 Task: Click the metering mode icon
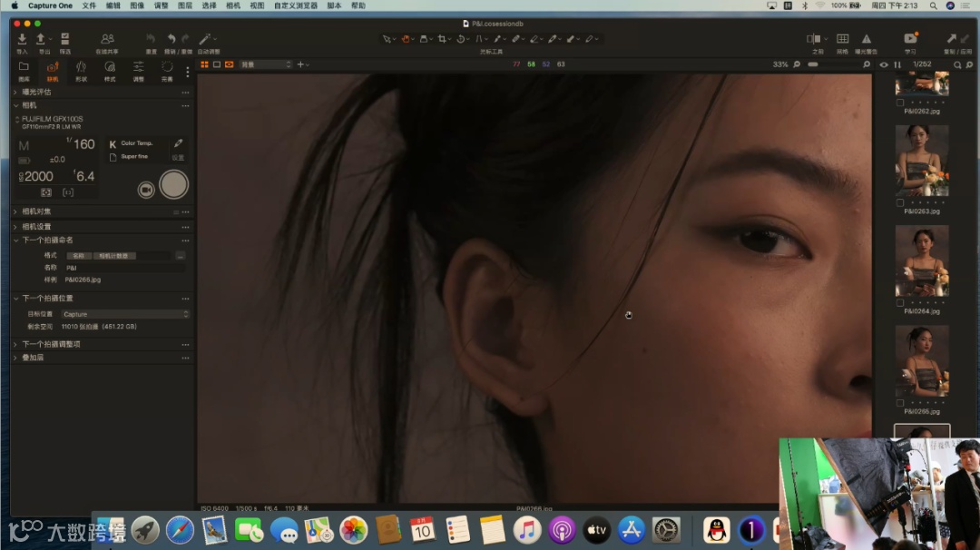pos(46,193)
